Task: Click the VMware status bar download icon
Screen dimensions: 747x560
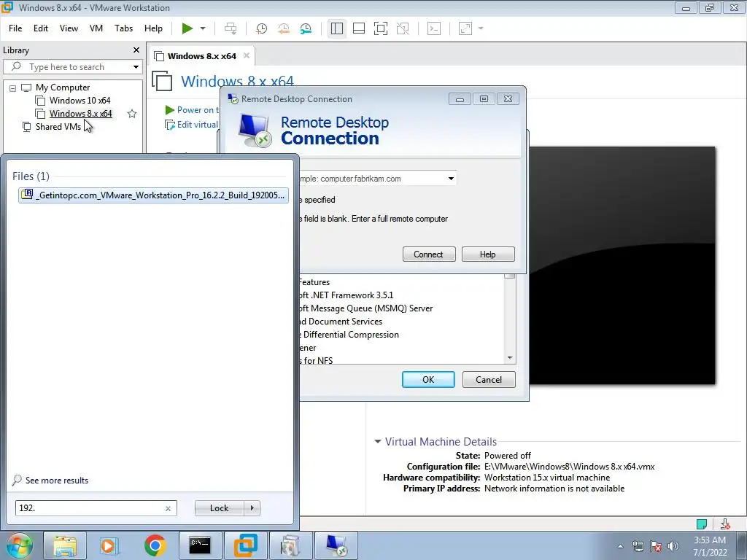Action: 725,524
